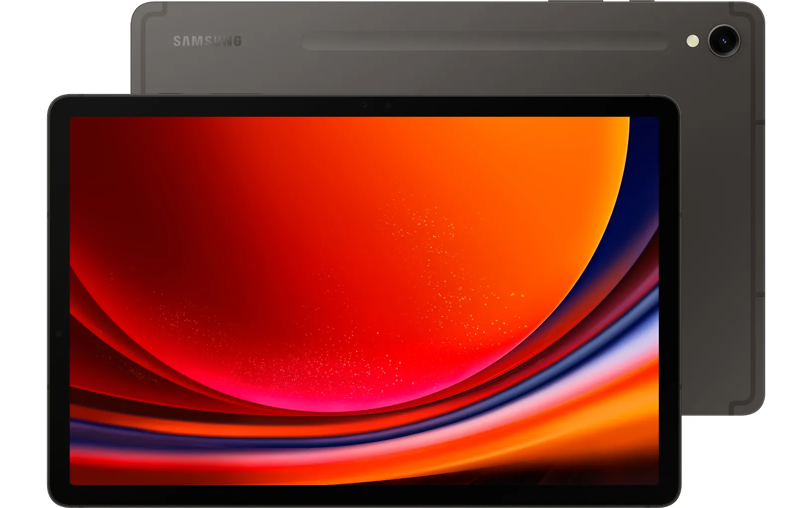Click the small sensor left of front camera
The height and width of the screenshot is (508, 812).
(x=365, y=105)
